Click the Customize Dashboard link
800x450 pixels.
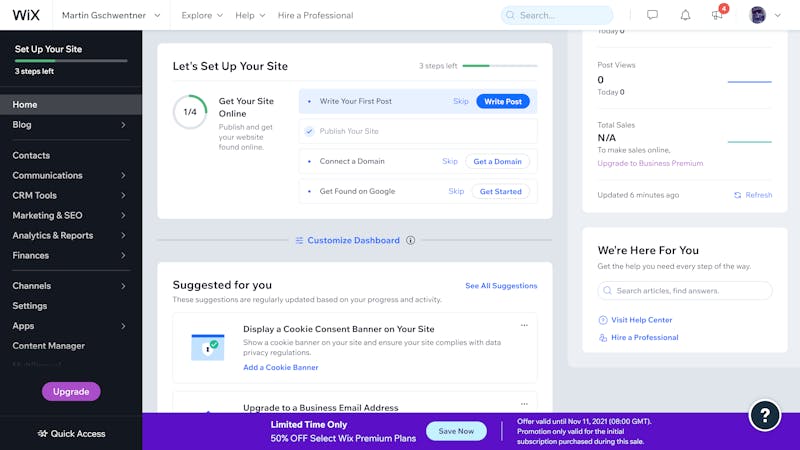point(353,240)
